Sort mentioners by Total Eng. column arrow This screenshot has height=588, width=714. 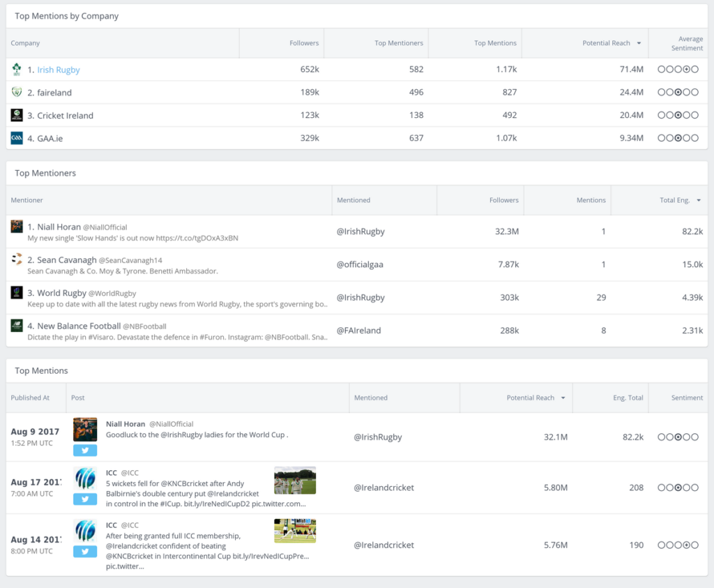point(698,200)
